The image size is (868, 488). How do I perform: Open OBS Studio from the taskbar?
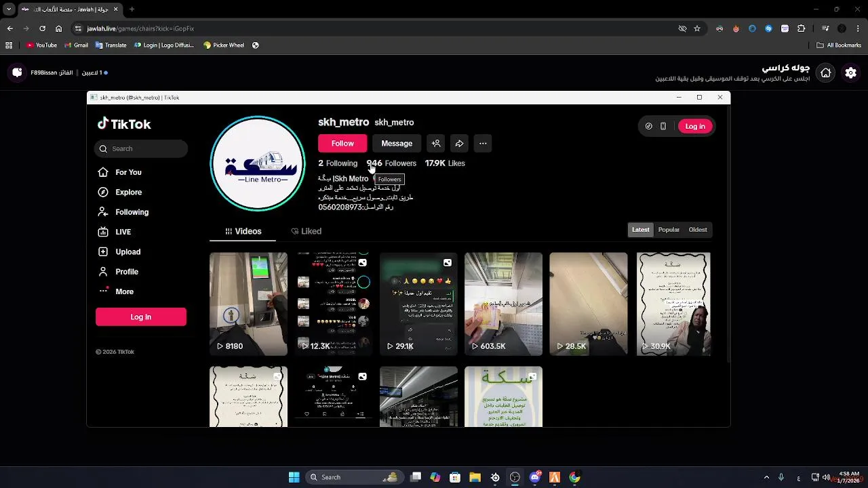[515, 477]
